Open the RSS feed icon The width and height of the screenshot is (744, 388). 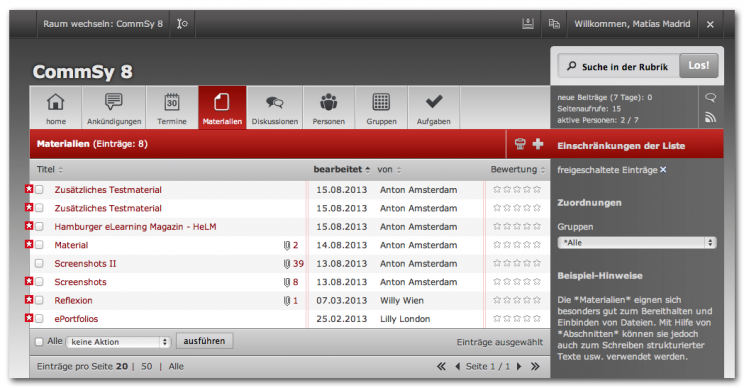click(x=710, y=117)
